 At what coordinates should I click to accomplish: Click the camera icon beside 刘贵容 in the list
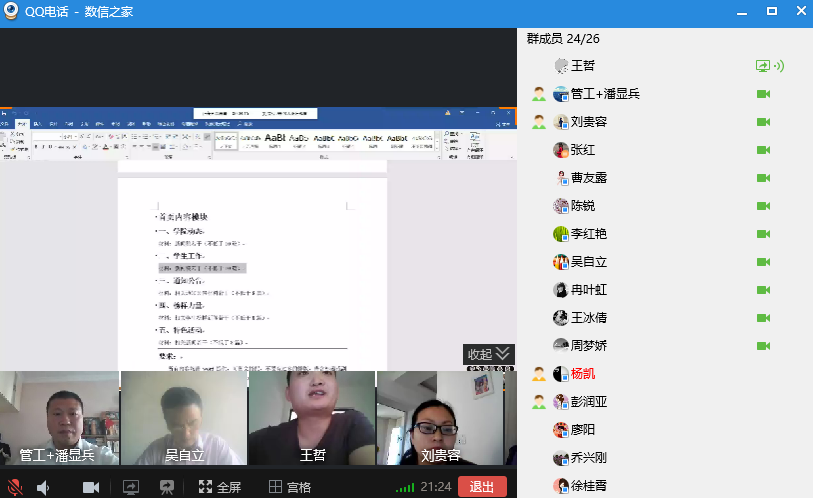[763, 122]
